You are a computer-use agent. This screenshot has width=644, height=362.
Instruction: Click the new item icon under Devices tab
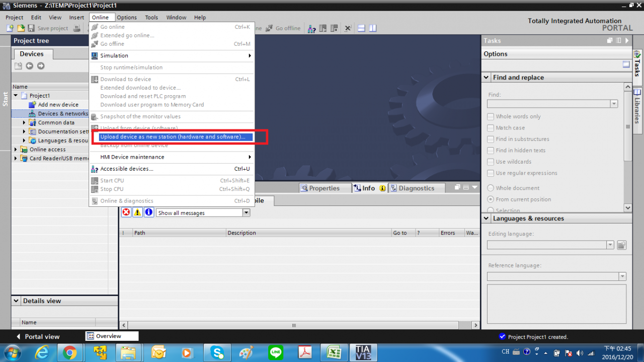tap(18, 66)
